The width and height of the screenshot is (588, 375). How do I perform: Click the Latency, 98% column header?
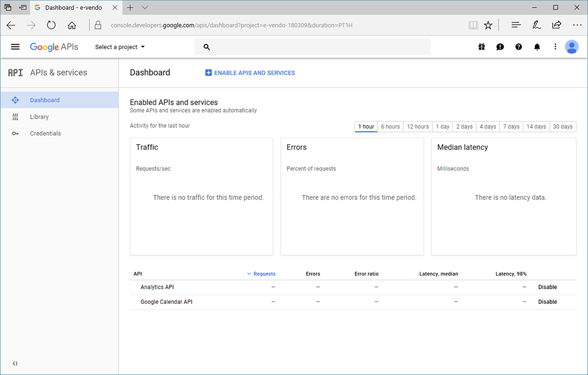[511, 274]
